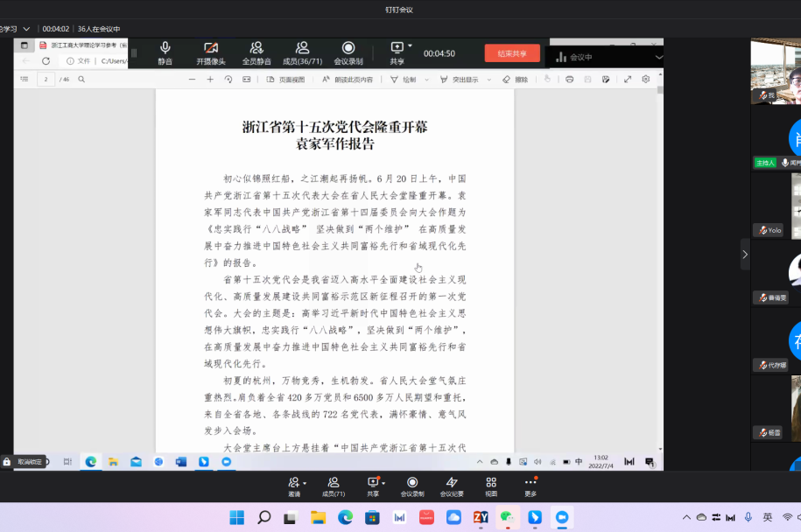Click the page number input field

click(46, 79)
